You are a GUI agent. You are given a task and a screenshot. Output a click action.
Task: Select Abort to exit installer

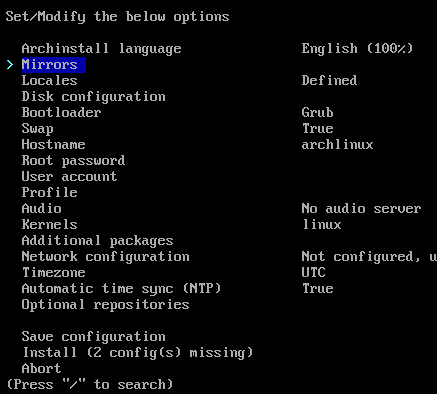point(42,369)
